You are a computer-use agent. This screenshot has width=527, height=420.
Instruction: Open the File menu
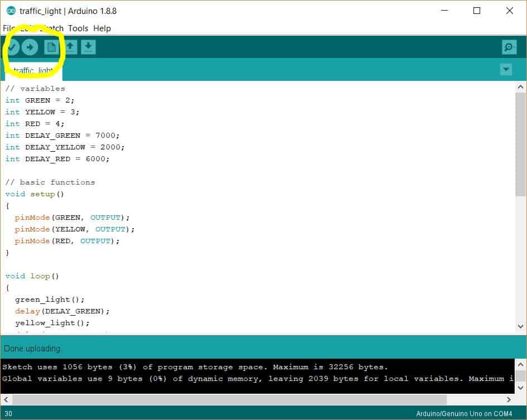(x=8, y=28)
